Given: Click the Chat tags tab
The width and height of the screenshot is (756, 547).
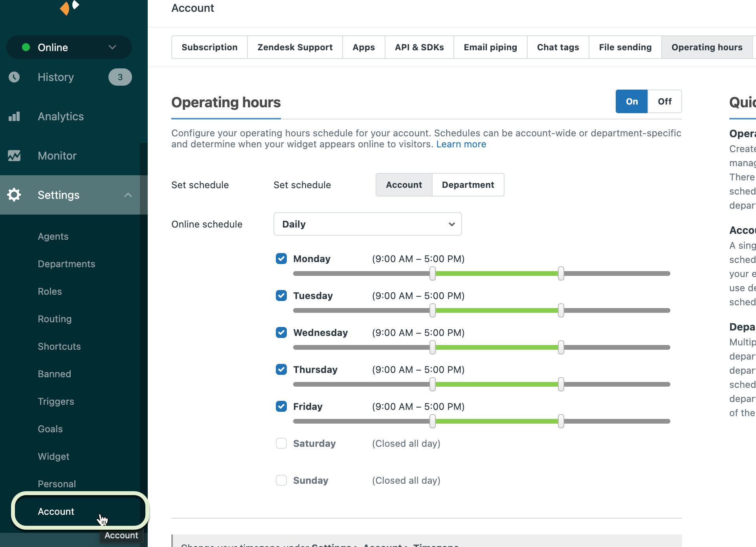Looking at the screenshot, I should (557, 47).
